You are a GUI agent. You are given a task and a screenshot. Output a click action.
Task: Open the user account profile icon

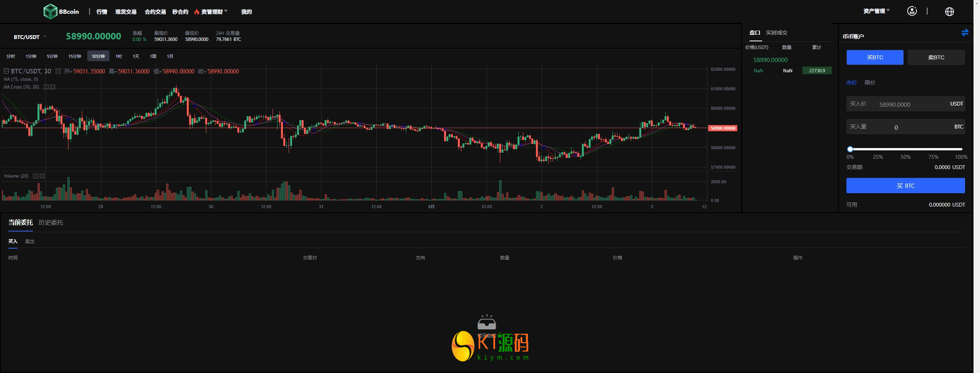pos(912,11)
